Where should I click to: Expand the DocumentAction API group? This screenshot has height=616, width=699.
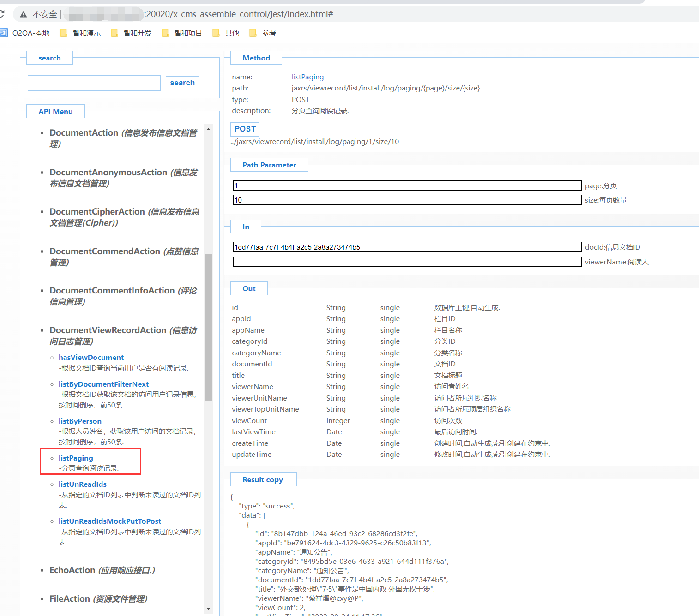tap(84, 133)
